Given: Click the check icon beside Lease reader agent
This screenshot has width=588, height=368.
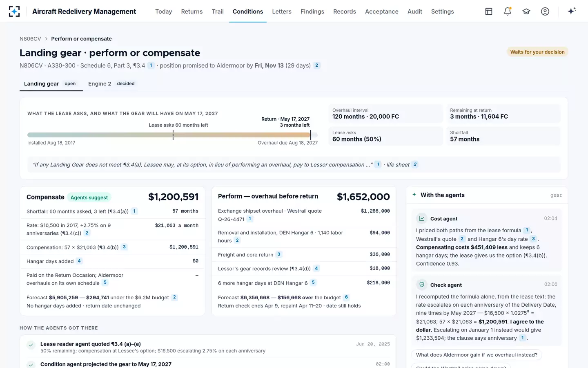Looking at the screenshot, I should pyautogui.click(x=31, y=345).
